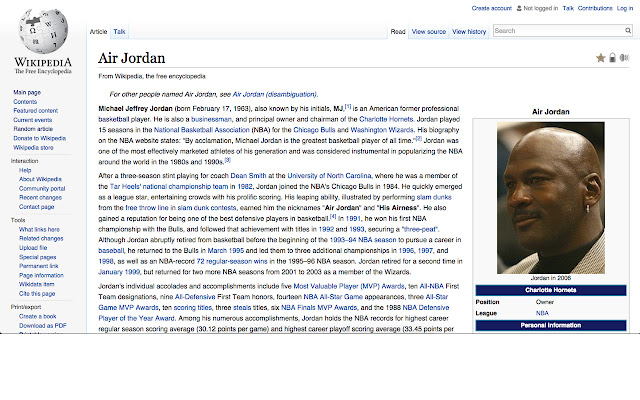Open Recent changes link
Image resolution: width=640 pixels, height=400 pixels.
pyautogui.click(x=40, y=198)
